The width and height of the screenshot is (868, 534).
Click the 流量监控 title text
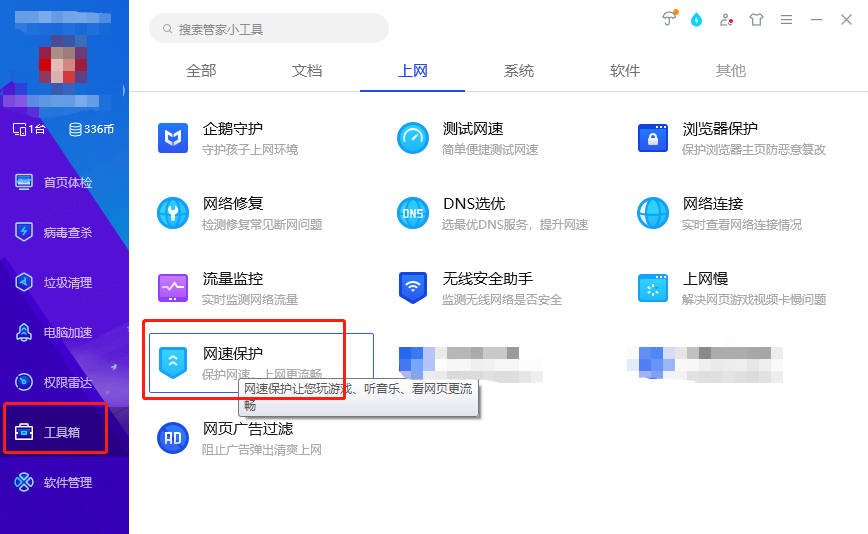tap(232, 278)
